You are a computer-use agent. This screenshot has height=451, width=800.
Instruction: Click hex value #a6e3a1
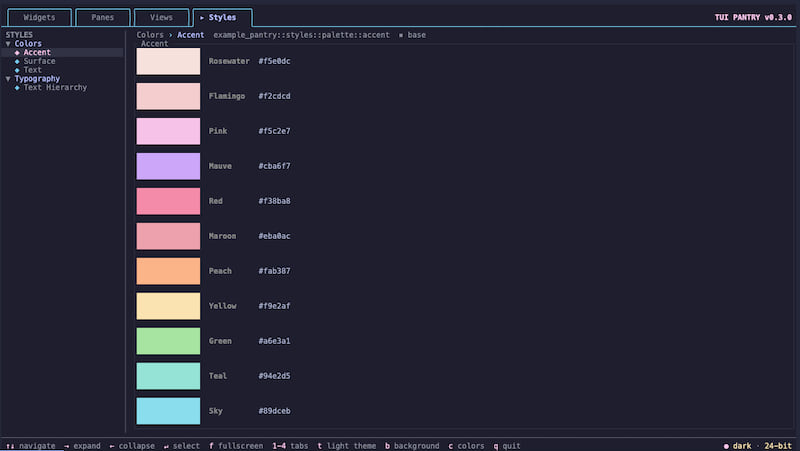(274, 341)
